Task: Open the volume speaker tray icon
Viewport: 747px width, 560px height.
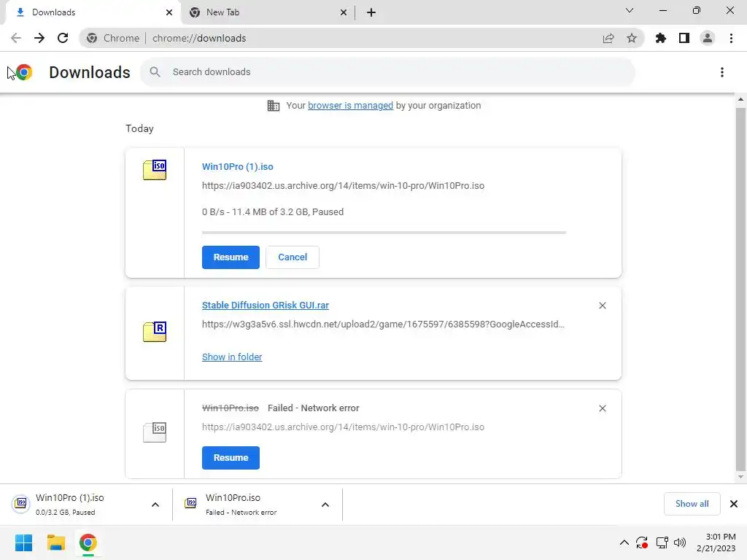Action: (680, 542)
